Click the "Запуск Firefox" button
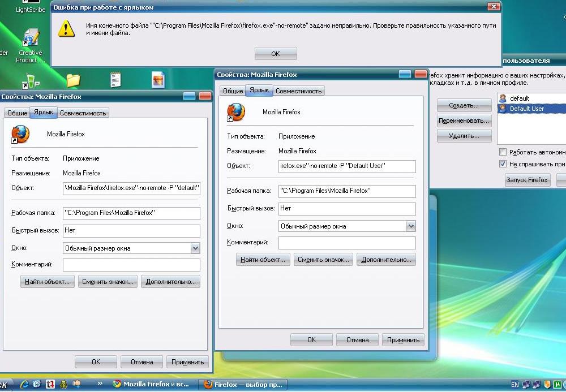Image resolution: width=566 pixels, height=392 pixels. point(528,180)
